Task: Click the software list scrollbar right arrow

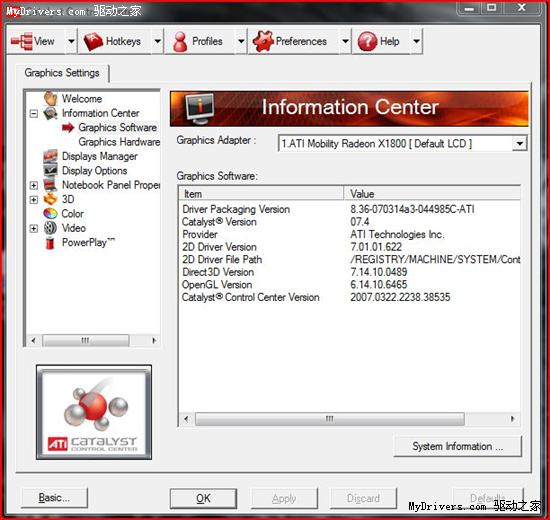Action: tap(512, 419)
